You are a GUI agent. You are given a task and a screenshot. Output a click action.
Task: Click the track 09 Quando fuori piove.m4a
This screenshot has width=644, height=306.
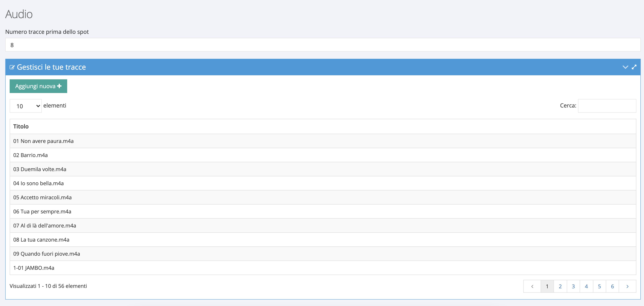pos(47,254)
